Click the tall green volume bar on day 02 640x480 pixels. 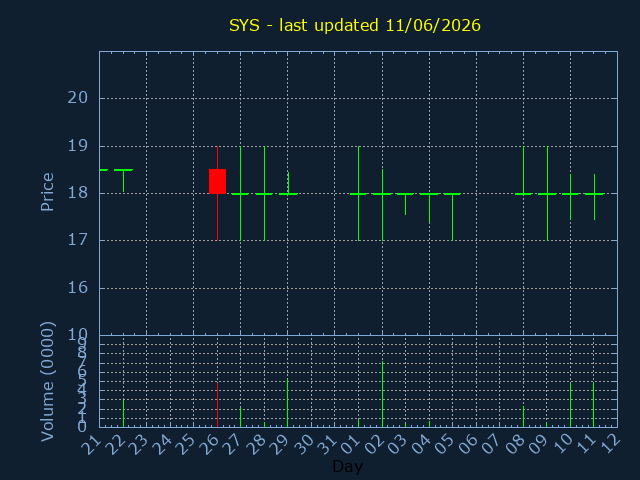[382, 394]
